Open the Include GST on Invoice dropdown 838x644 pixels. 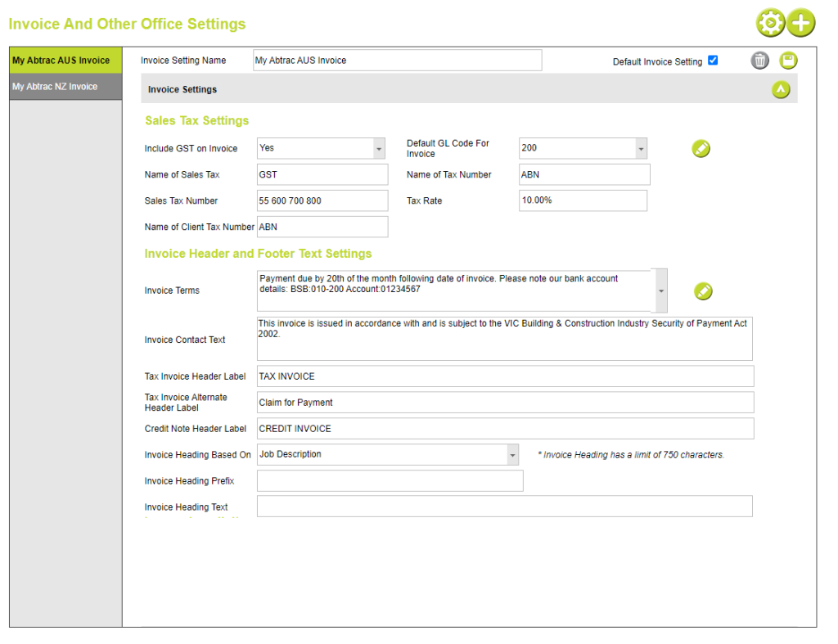[378, 148]
